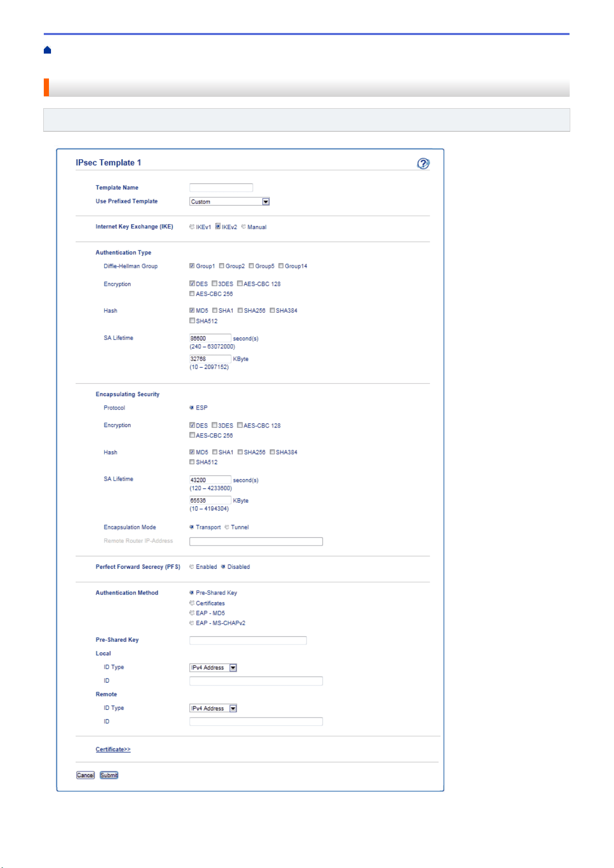Click the home icon at page top

click(47, 50)
